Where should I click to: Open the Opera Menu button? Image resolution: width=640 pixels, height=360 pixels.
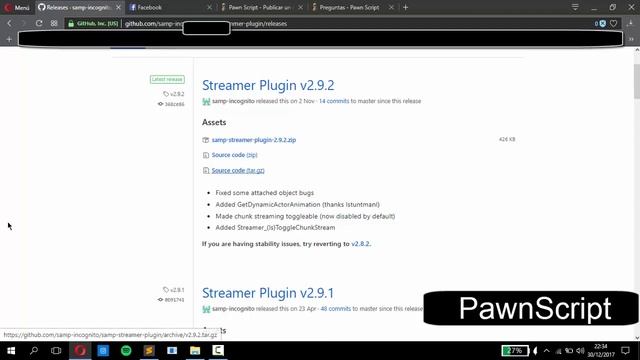pos(16,7)
